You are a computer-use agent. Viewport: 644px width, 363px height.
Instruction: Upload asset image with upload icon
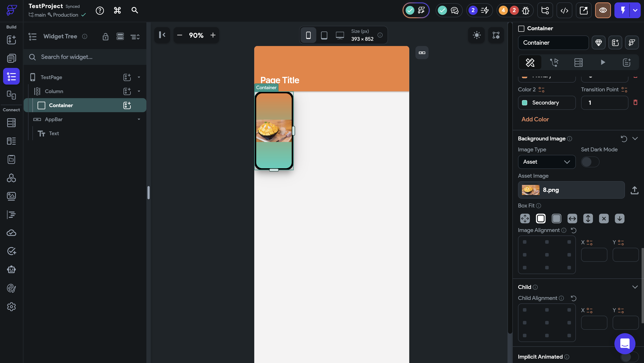coord(634,190)
